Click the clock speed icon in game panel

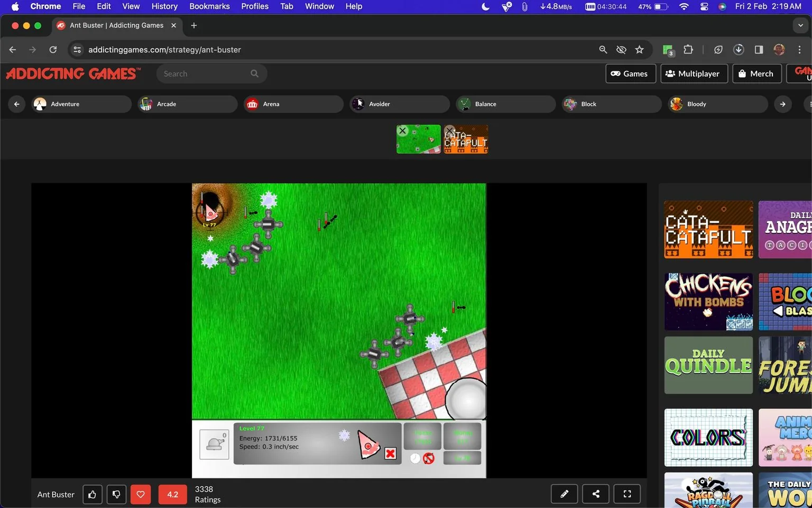coord(416,458)
